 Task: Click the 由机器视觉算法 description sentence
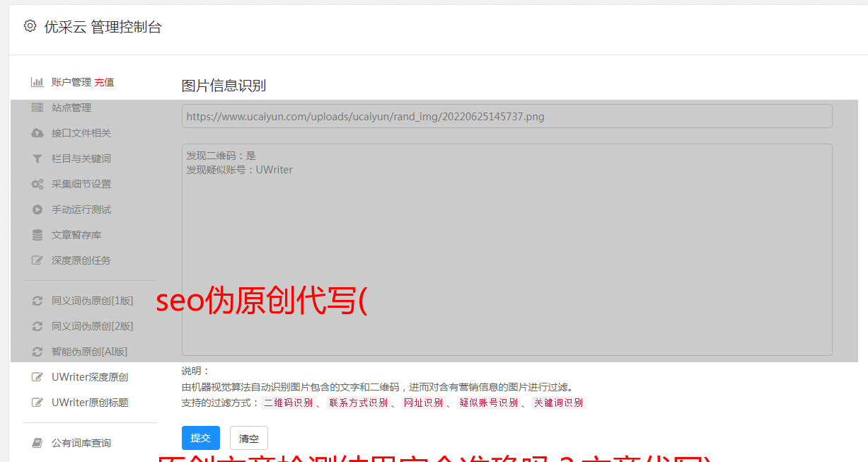(x=377, y=387)
